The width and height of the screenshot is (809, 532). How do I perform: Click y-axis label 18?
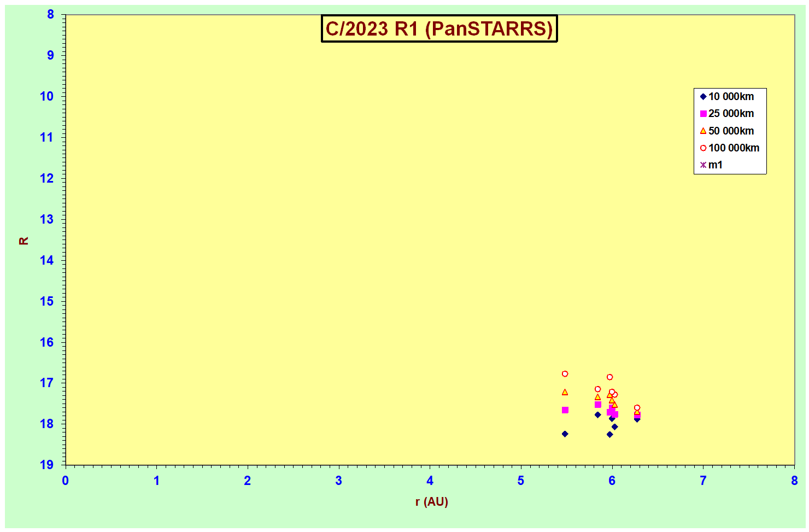point(47,424)
